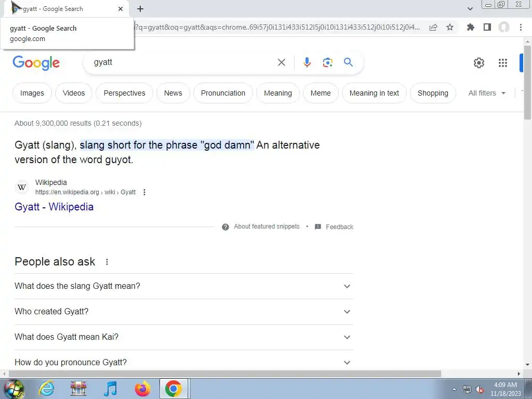The height and width of the screenshot is (399, 532).
Task: Click the horizontal scrollbar thumb
Action: click(224, 374)
